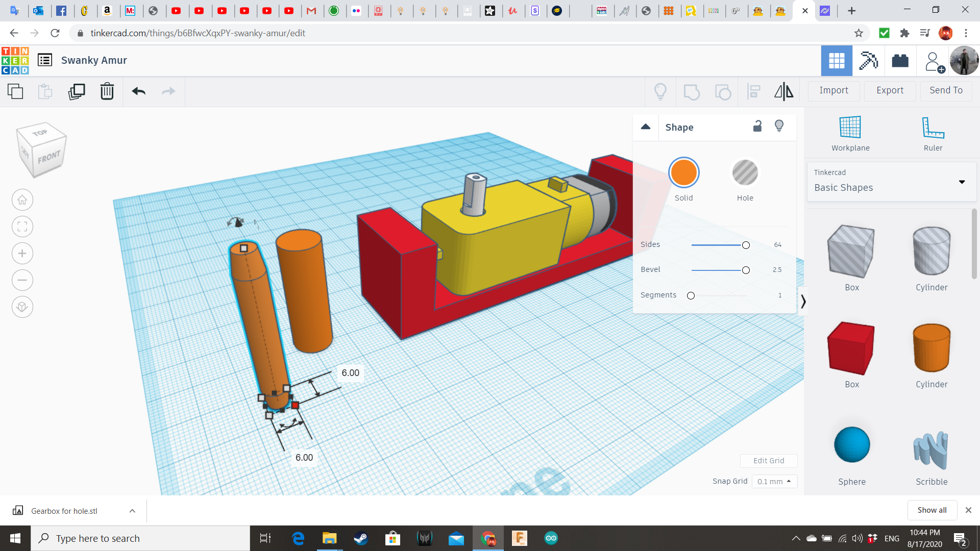Delete the selected shape with the trash icon

click(107, 91)
